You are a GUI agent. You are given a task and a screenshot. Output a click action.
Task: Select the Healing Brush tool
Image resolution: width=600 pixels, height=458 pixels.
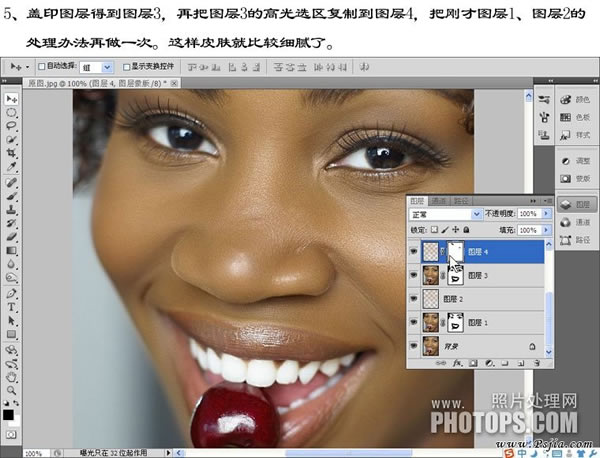pos(11,183)
